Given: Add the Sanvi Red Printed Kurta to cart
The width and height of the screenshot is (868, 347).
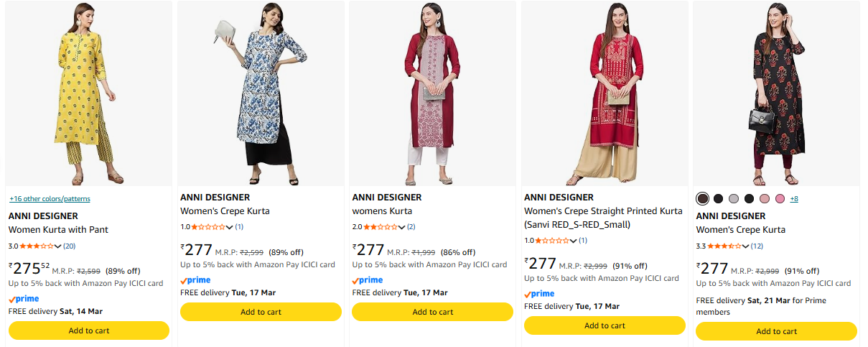Looking at the screenshot, I should click(x=605, y=325).
